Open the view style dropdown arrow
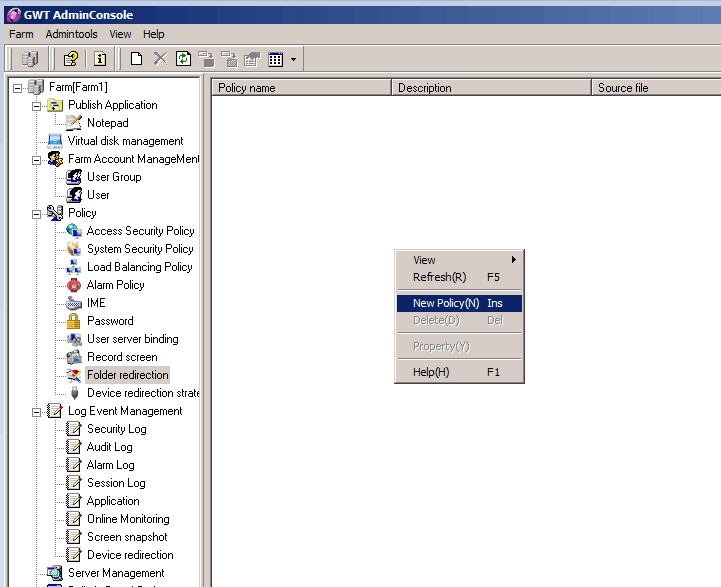The width and height of the screenshot is (721, 587). pos(294,60)
